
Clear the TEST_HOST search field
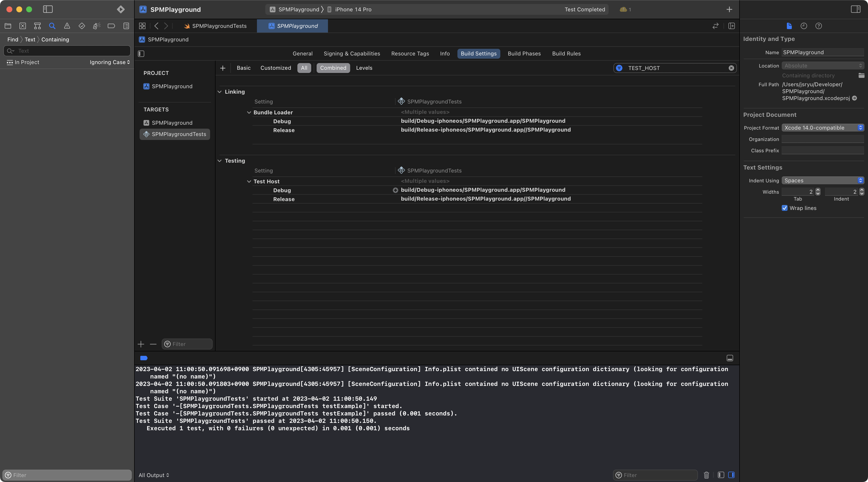(x=731, y=68)
